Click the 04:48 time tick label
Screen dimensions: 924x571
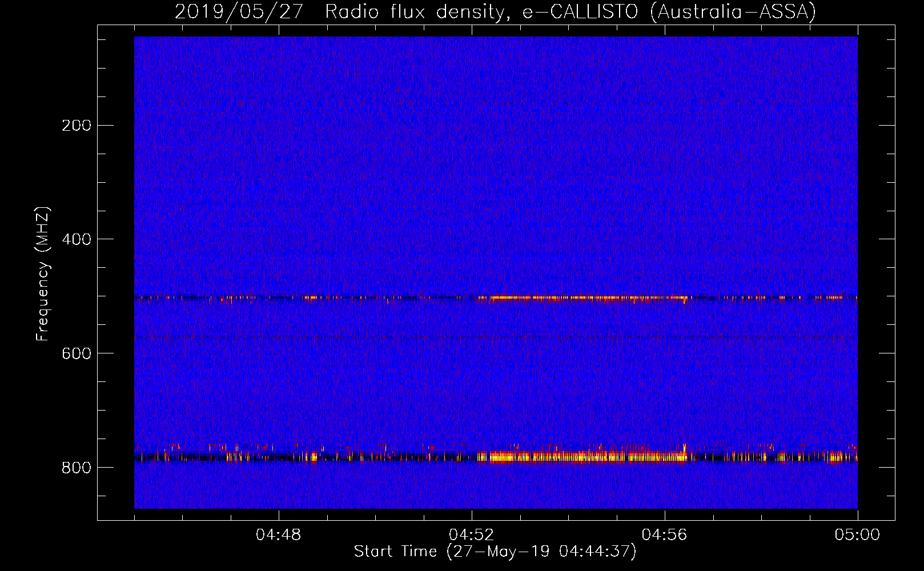(279, 535)
